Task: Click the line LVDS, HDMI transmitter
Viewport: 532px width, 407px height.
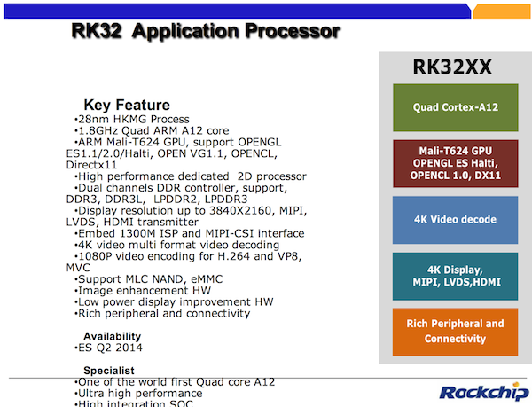Action: [x=132, y=223]
